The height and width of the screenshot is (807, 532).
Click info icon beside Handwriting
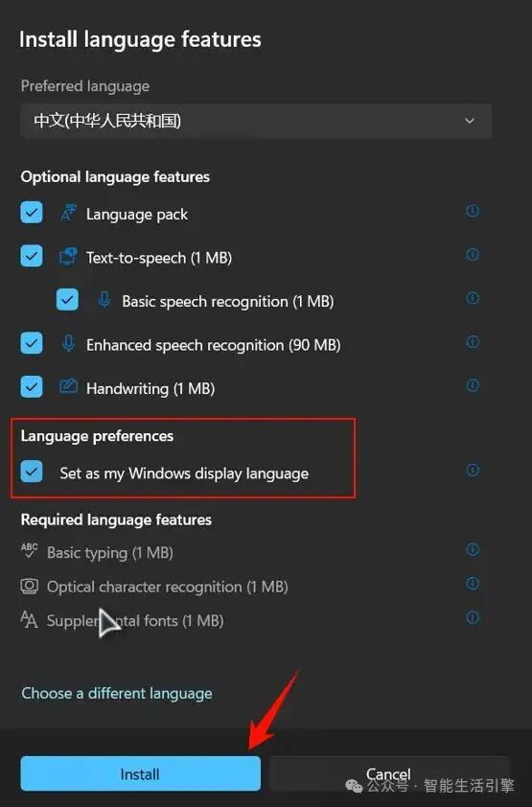point(473,385)
